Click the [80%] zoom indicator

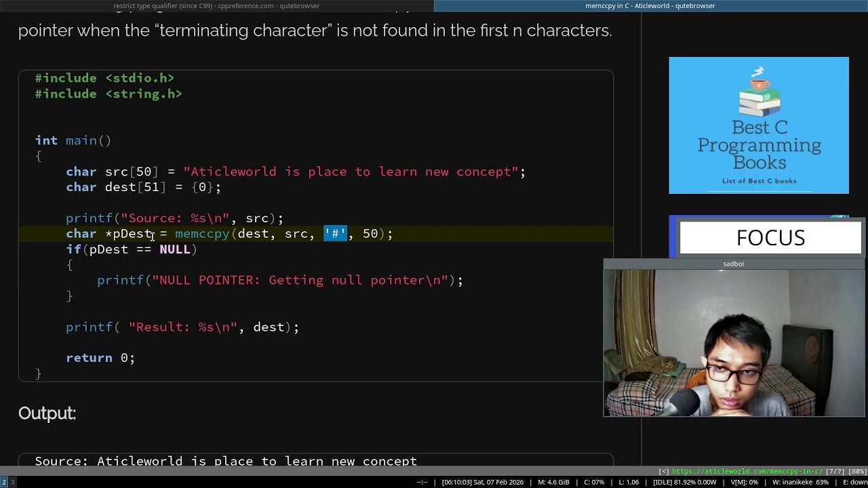858,471
